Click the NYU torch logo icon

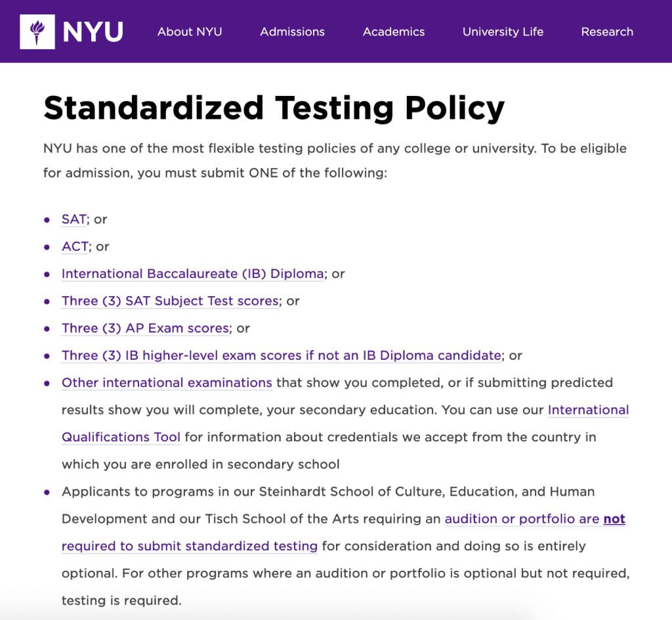point(39,31)
